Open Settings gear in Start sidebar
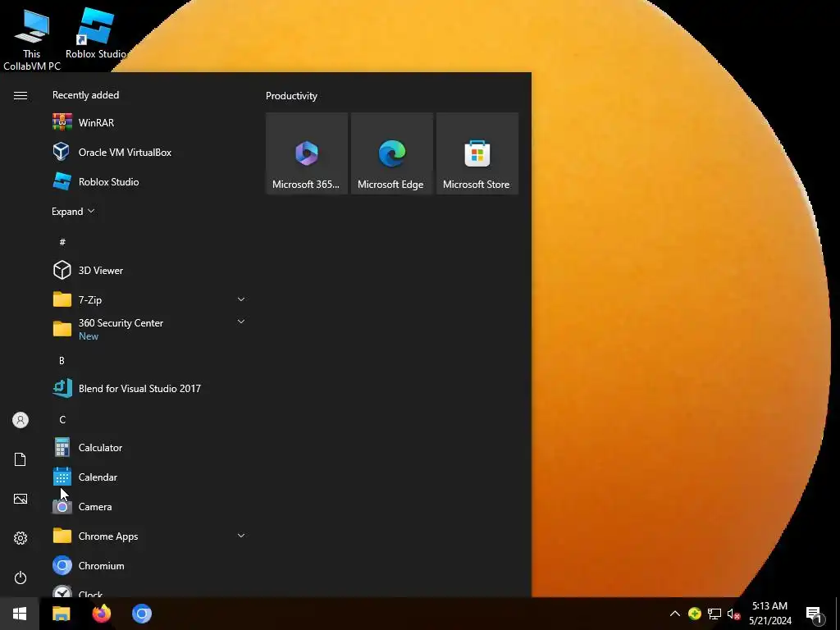The image size is (840, 630). [21, 538]
